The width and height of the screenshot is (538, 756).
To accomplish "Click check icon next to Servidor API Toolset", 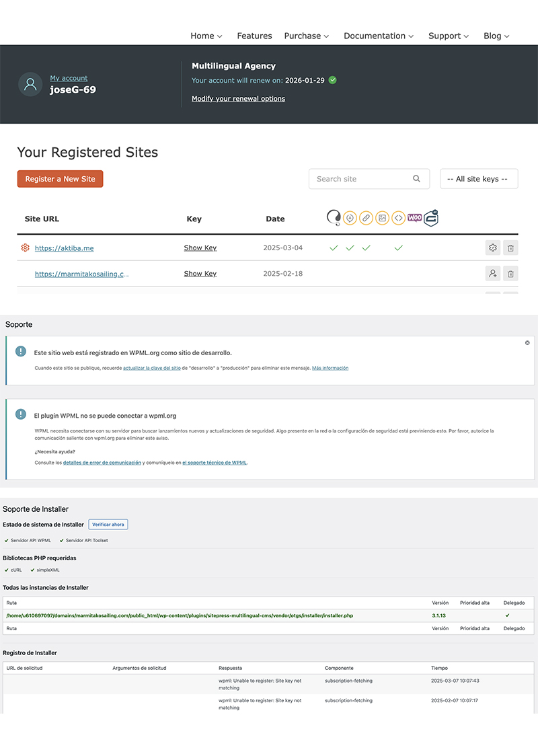I will tap(62, 541).
